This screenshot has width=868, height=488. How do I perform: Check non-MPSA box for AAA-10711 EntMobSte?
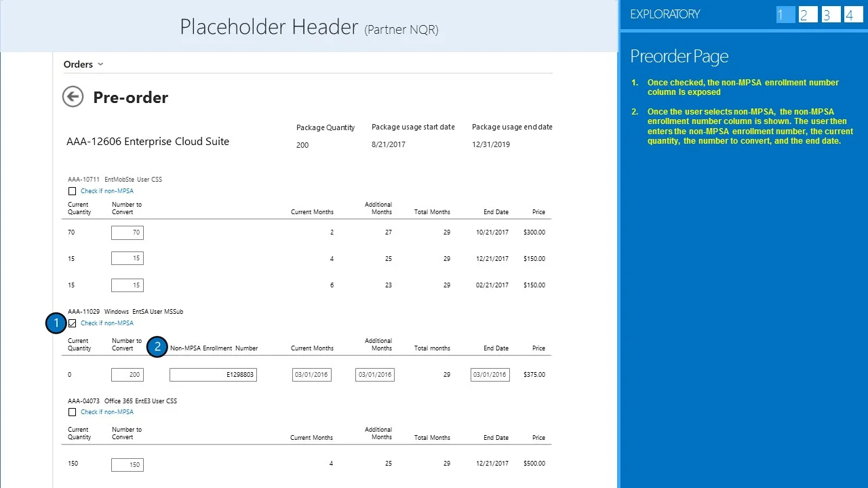72,191
